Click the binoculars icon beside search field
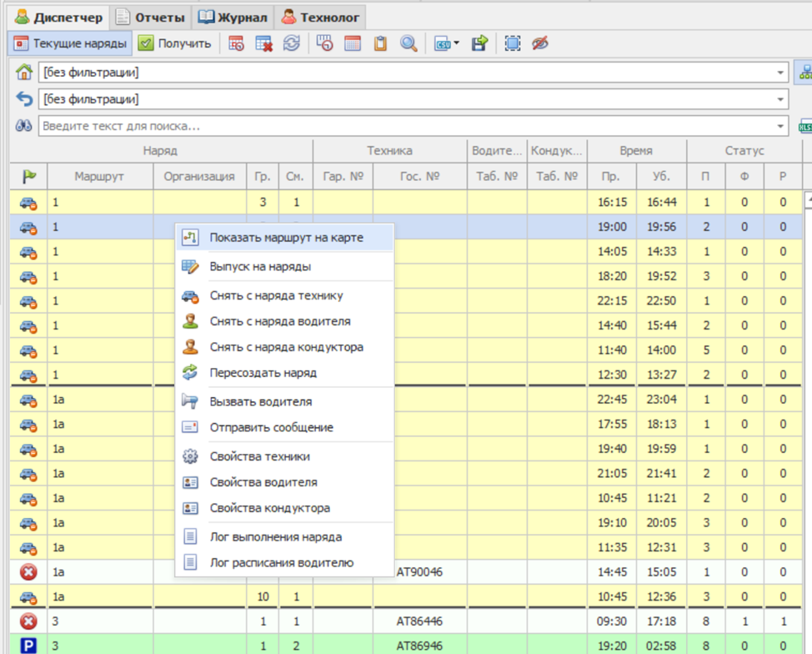The width and height of the screenshot is (812, 654). pyautogui.click(x=24, y=126)
